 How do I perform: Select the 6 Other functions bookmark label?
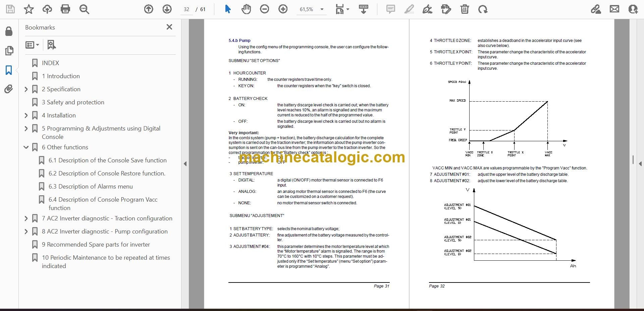pyautogui.click(x=65, y=147)
